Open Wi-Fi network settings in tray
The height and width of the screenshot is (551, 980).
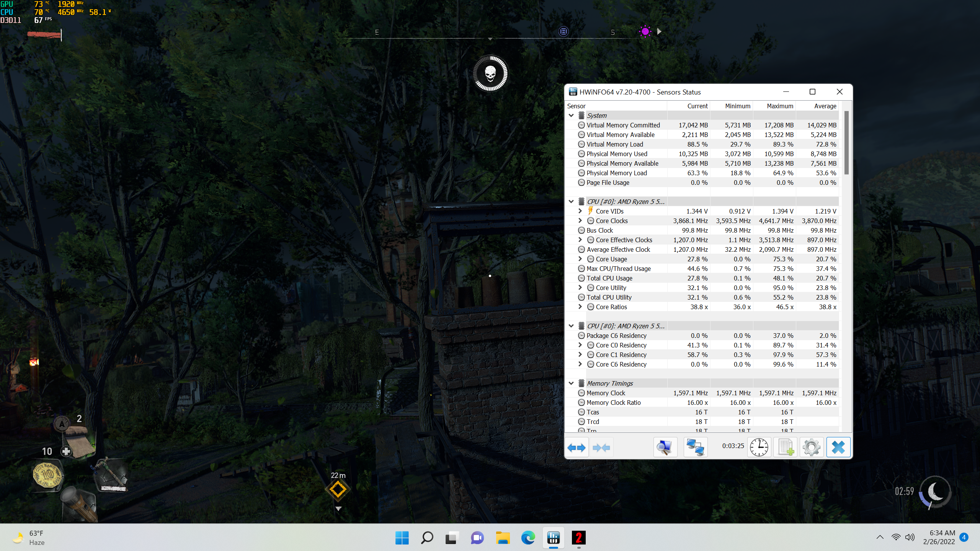(x=896, y=537)
